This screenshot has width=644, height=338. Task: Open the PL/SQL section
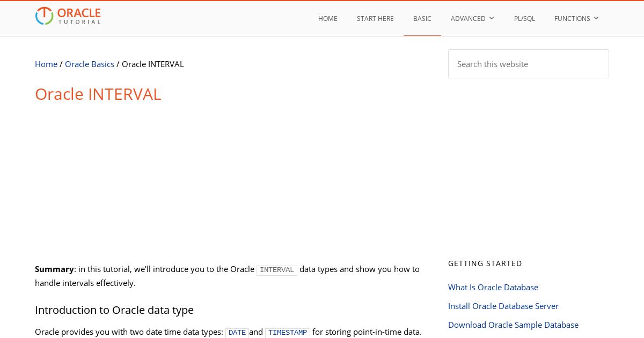click(524, 19)
